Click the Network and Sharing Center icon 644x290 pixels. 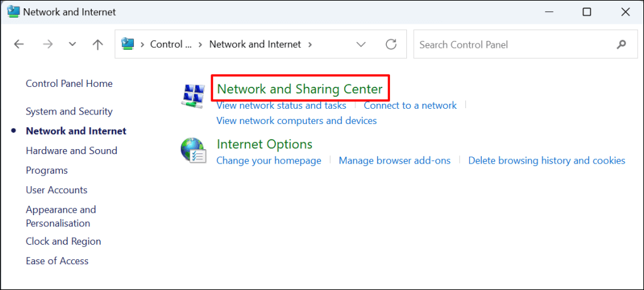coord(192,95)
